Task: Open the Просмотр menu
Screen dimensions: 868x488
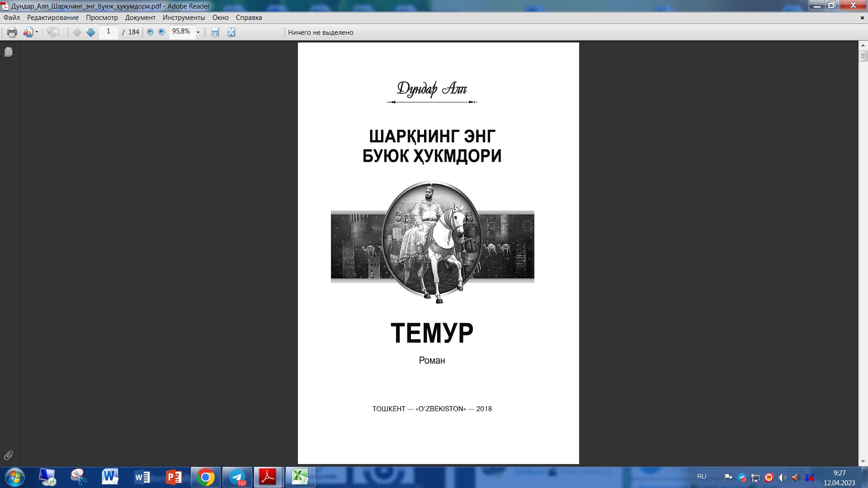Action: [102, 18]
